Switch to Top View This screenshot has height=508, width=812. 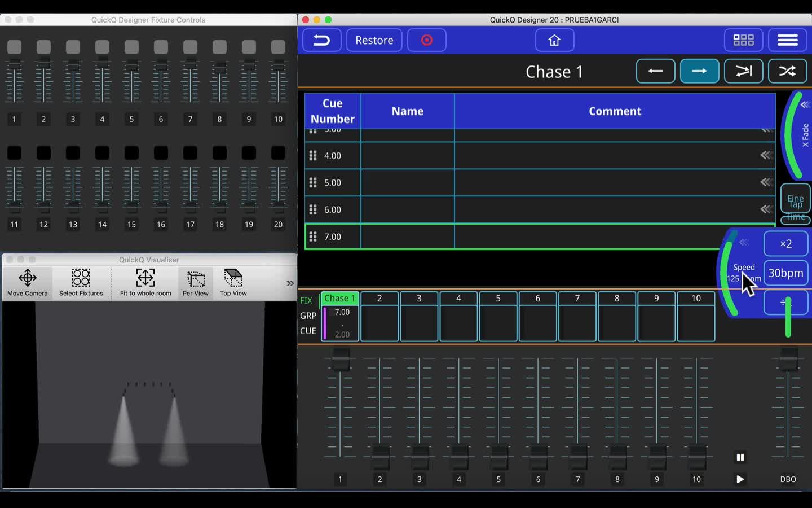[x=233, y=282]
